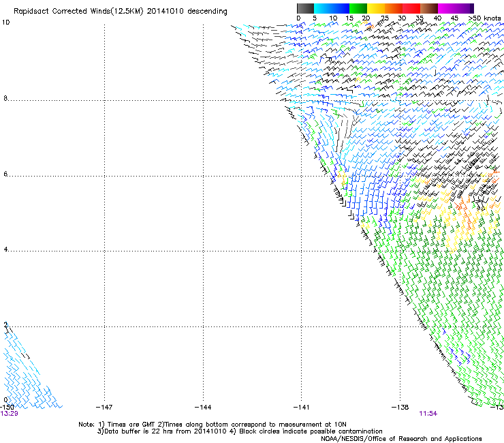This screenshot has height=443, width=504.
Task: Click the purple pass time '13:29'
Action: [9, 414]
